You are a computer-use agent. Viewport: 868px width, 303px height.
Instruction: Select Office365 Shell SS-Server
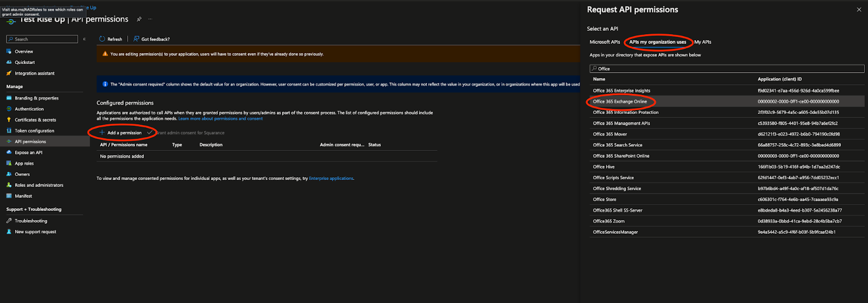[727, 210]
